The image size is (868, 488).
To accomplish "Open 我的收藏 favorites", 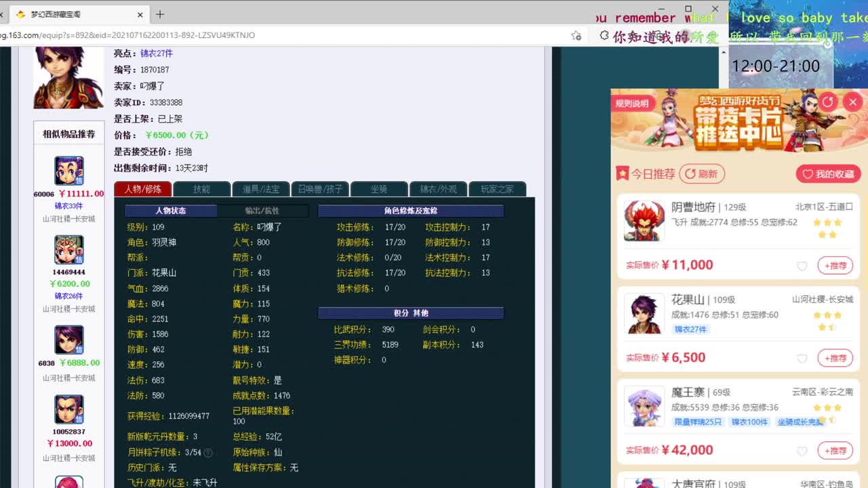I will pos(829,174).
